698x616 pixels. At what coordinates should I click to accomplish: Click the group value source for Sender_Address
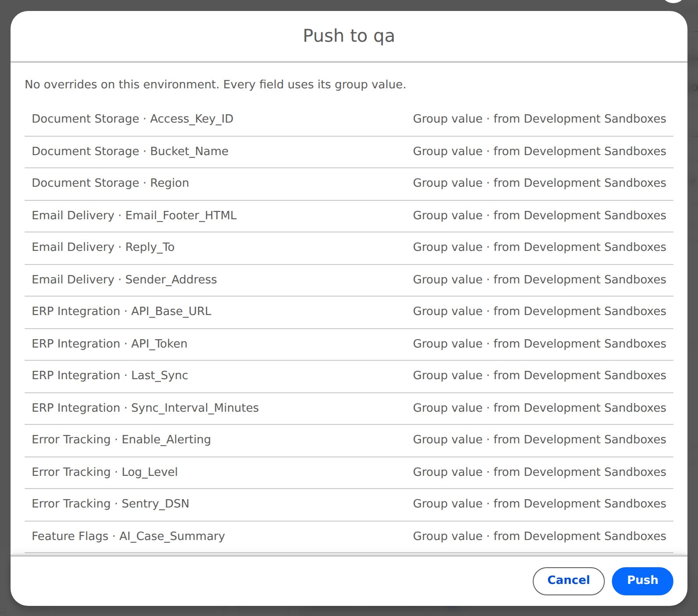pyautogui.click(x=540, y=280)
